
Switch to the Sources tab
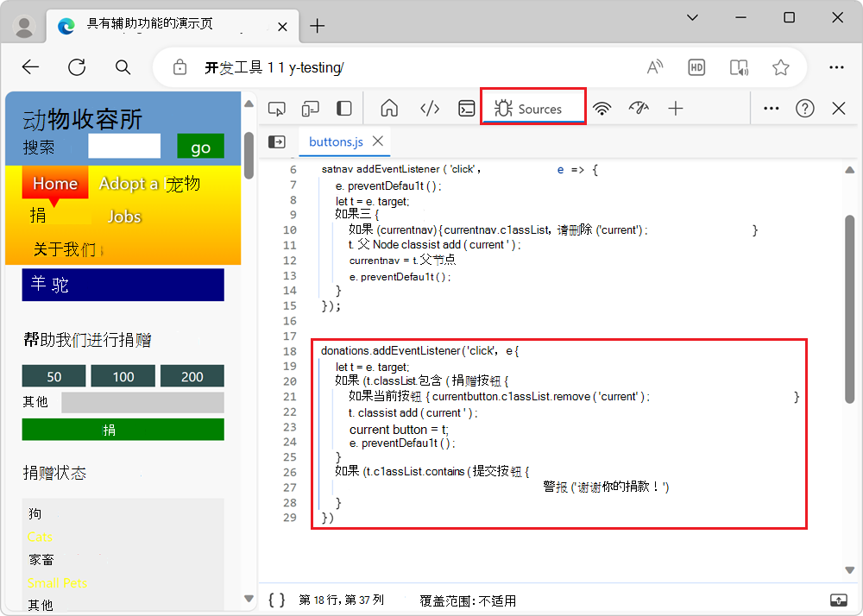pyautogui.click(x=532, y=108)
